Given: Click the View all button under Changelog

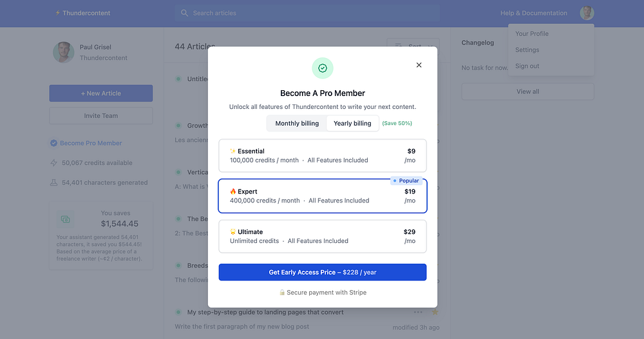Looking at the screenshot, I should pyautogui.click(x=528, y=92).
